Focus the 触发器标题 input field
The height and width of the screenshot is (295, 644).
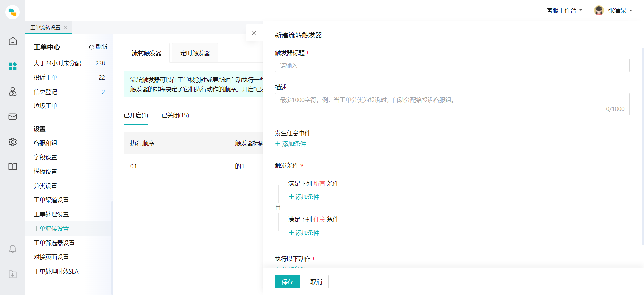(x=452, y=65)
